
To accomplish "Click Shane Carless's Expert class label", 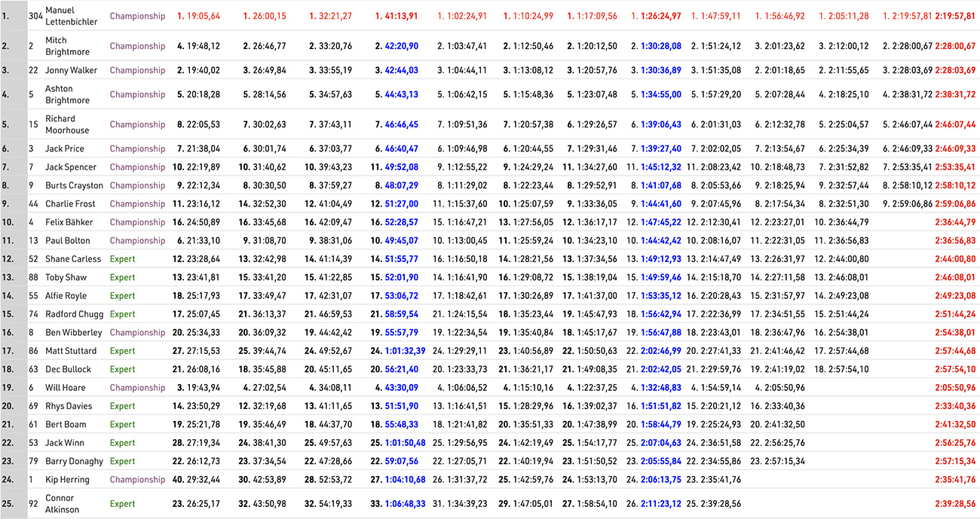I will [x=123, y=259].
